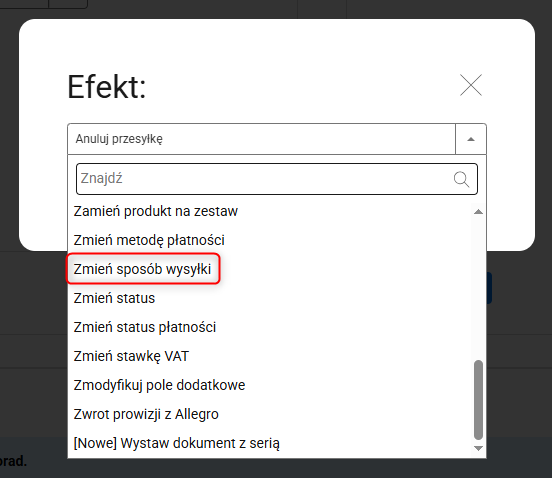Click the dropdown list scrollbar thumb
Viewport: 552px width, 478px height.
[478, 400]
